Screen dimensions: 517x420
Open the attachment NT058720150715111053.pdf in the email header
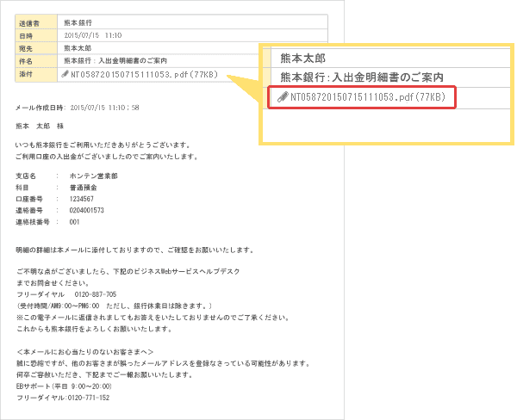point(145,75)
